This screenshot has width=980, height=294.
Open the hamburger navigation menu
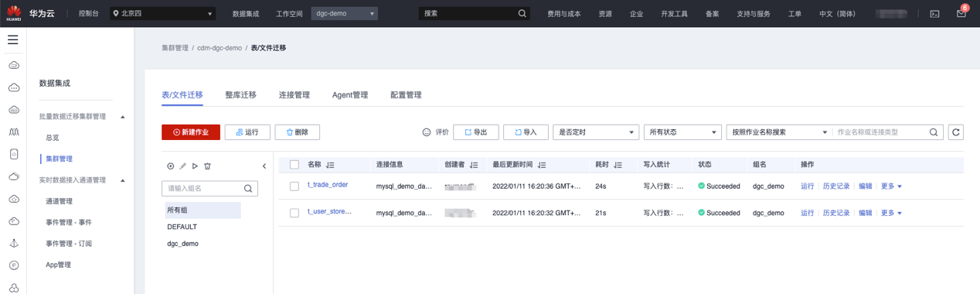[13, 39]
